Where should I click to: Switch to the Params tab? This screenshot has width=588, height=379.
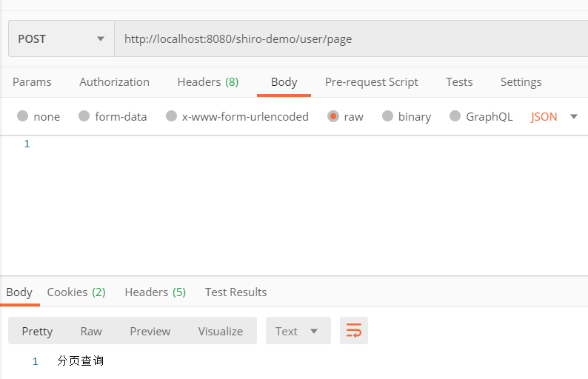click(32, 81)
